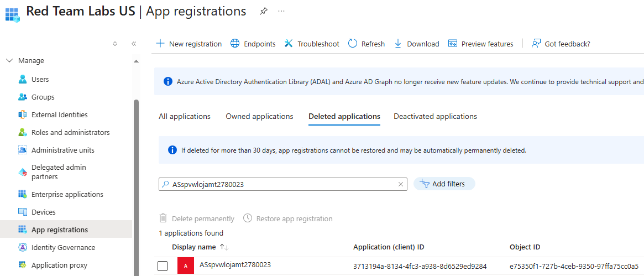
Task: Switch to All applications tab
Action: coord(185,117)
